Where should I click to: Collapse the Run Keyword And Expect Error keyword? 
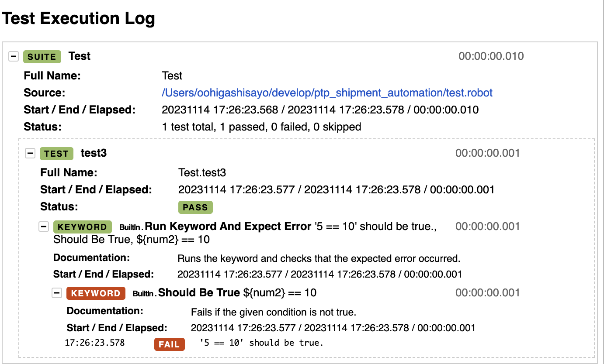tap(44, 226)
